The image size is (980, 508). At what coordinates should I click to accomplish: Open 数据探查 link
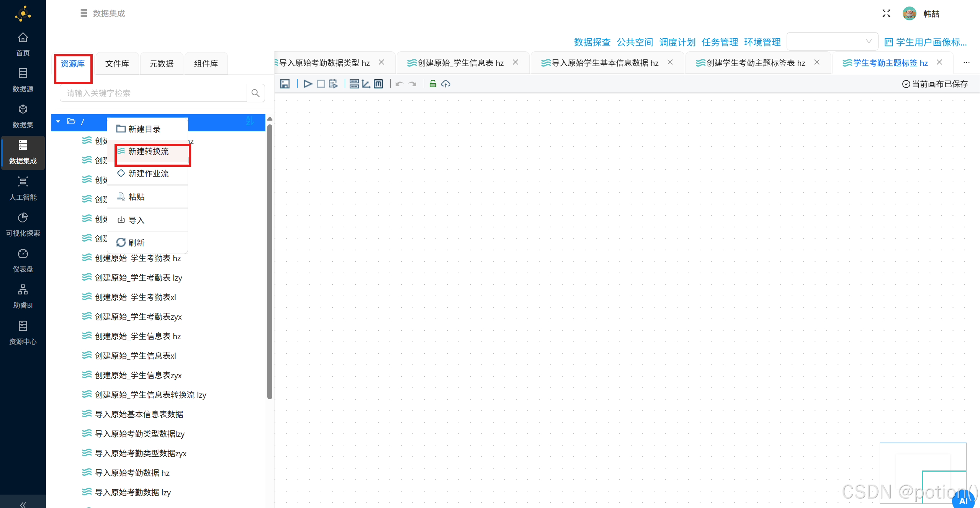pos(592,42)
